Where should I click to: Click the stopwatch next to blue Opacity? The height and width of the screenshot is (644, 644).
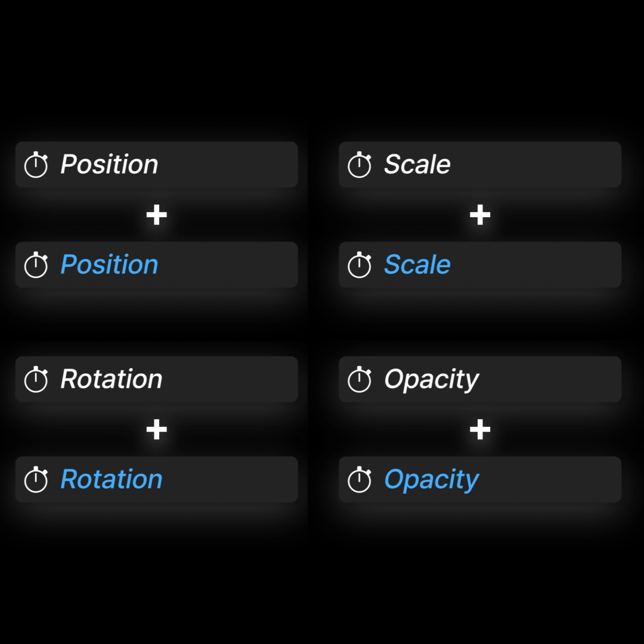[x=360, y=480]
